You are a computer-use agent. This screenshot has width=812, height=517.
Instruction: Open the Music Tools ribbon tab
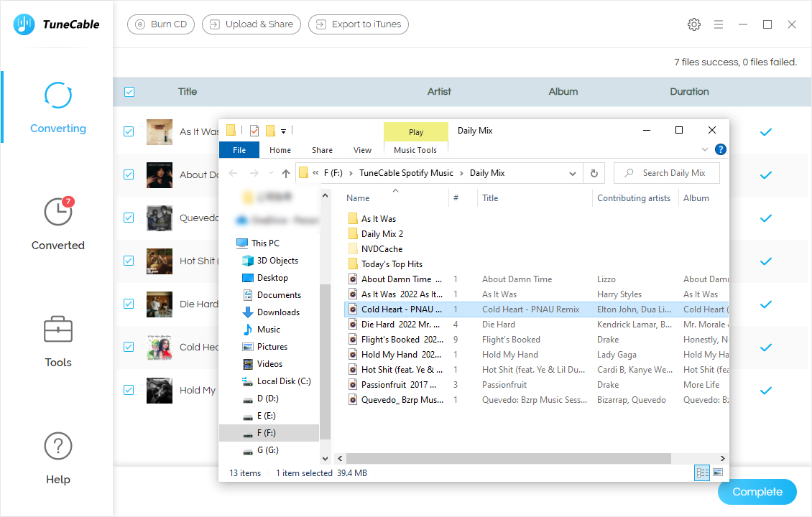(x=415, y=150)
